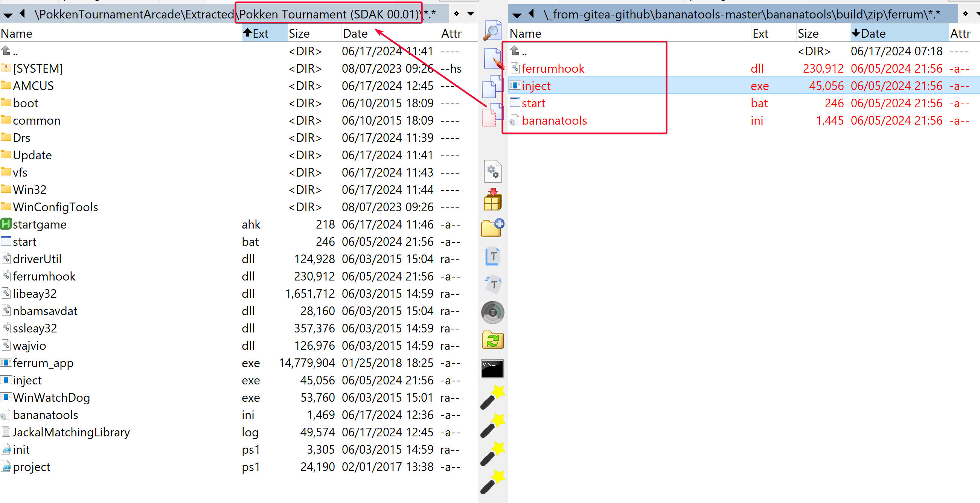The image size is (980, 503).
Task: Click the pack files box icon
Action: (x=493, y=200)
